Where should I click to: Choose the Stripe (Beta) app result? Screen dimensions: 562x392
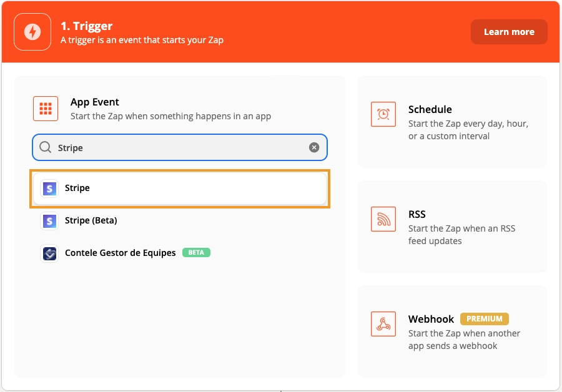(180, 221)
